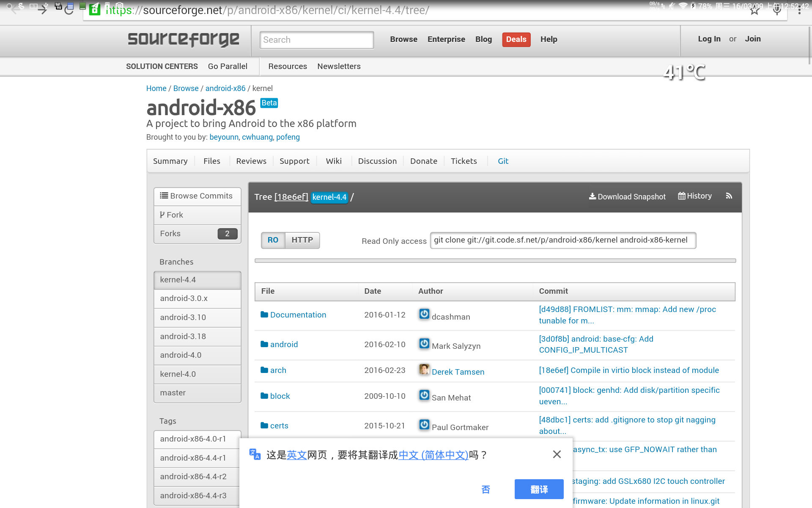Click the browser address bar URL
The width and height of the screenshot is (812, 508).
[x=267, y=10]
